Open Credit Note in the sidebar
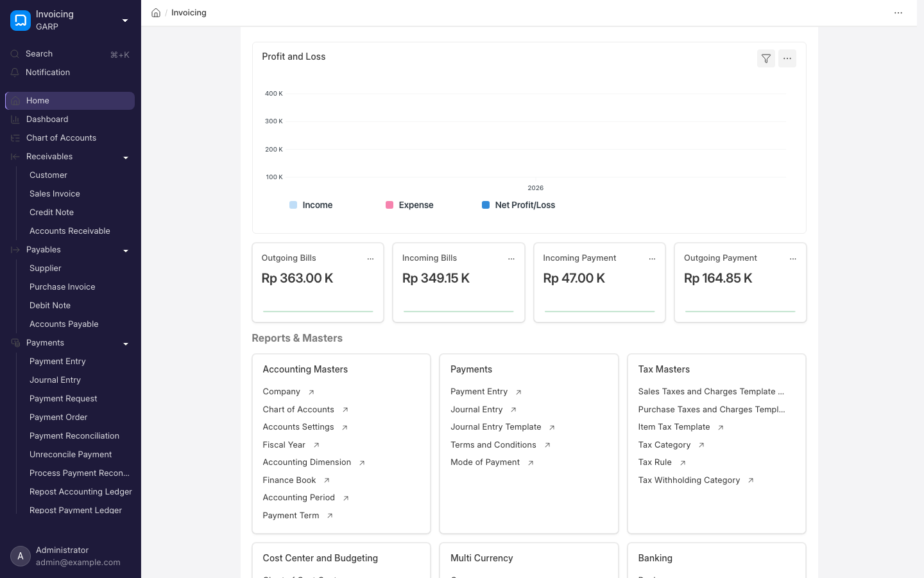924x578 pixels. pos(51,213)
